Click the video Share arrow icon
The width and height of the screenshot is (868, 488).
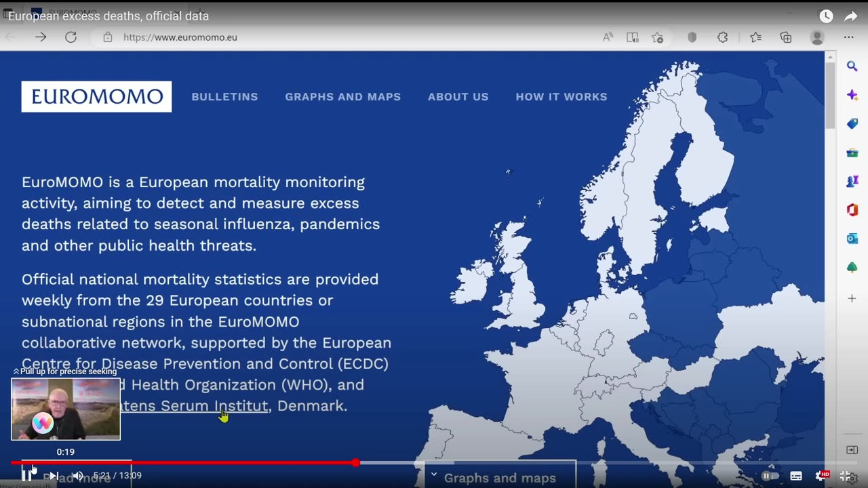coord(851,16)
